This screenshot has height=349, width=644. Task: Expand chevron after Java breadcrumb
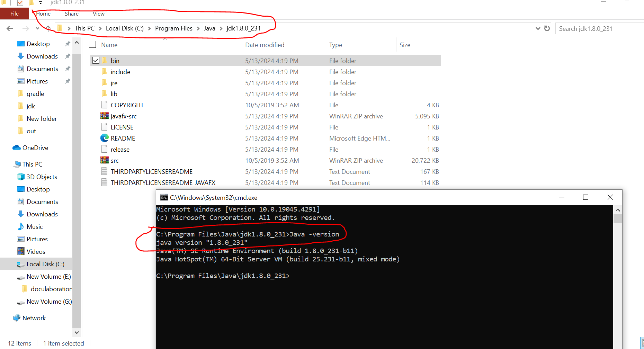(x=221, y=28)
